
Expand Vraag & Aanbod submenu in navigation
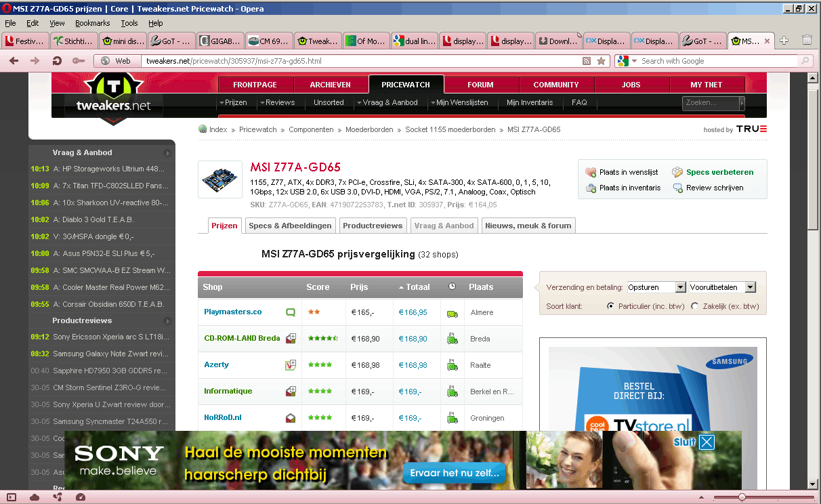click(x=358, y=103)
